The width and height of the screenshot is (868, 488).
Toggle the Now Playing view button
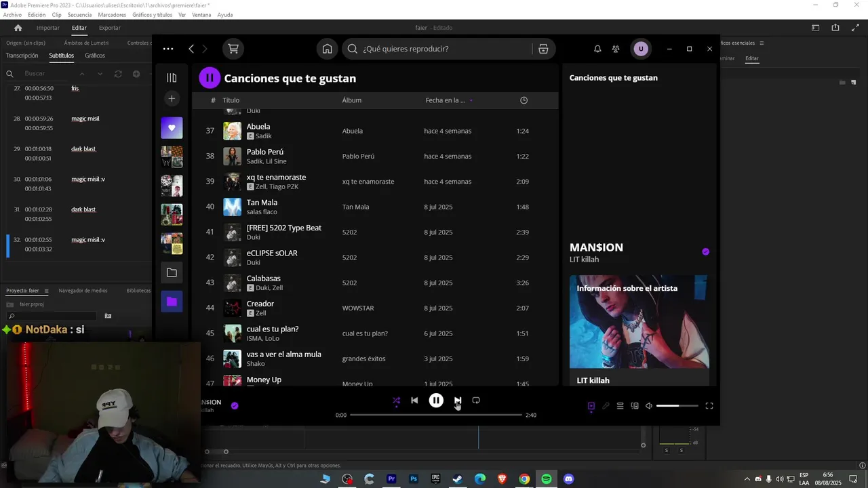point(591,406)
